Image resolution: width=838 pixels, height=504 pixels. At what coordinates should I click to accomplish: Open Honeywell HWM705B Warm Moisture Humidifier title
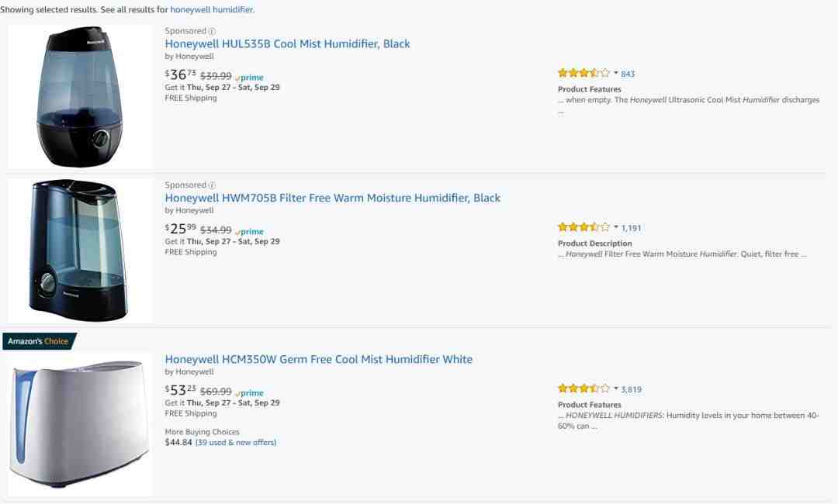point(332,198)
